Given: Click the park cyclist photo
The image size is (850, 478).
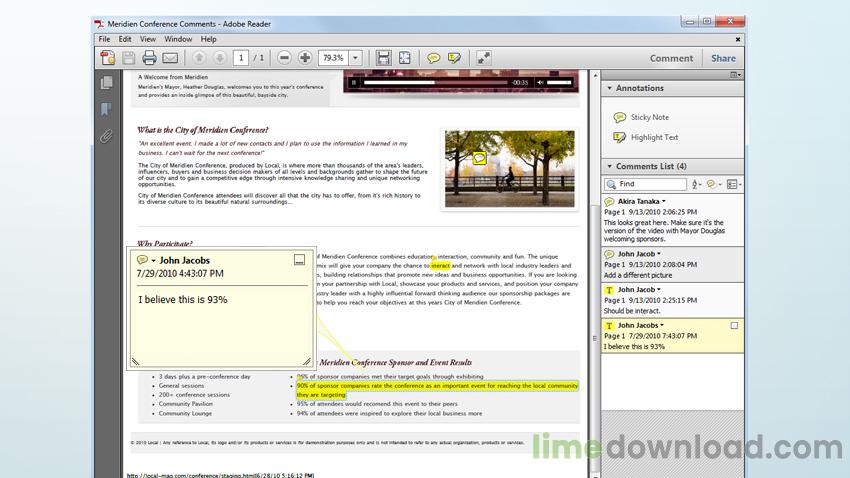Looking at the screenshot, I should pyautogui.click(x=510, y=169).
